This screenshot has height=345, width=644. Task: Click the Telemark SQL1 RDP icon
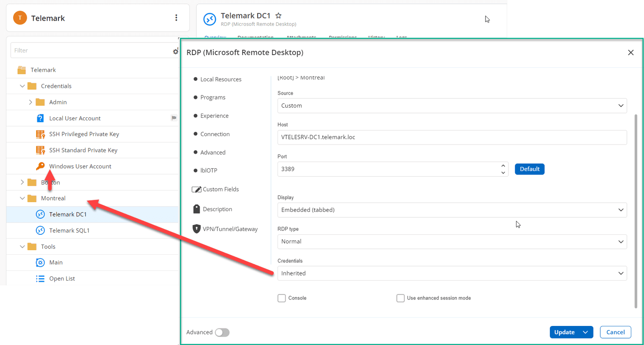[x=40, y=231]
